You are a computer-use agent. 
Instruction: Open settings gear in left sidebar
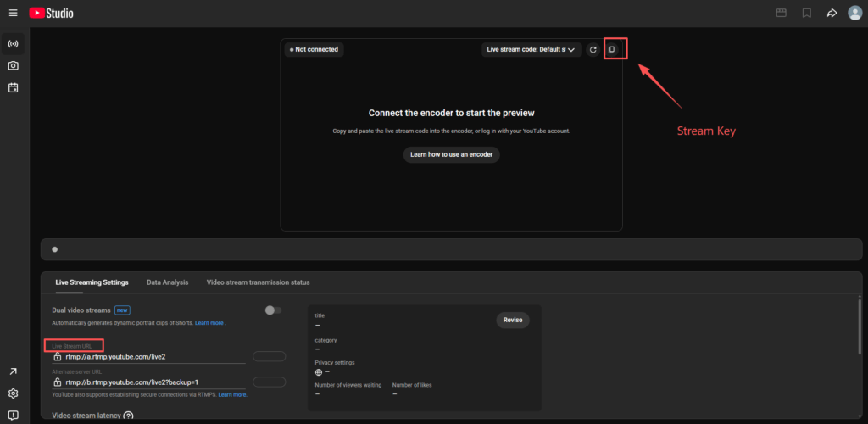pyautogui.click(x=14, y=393)
